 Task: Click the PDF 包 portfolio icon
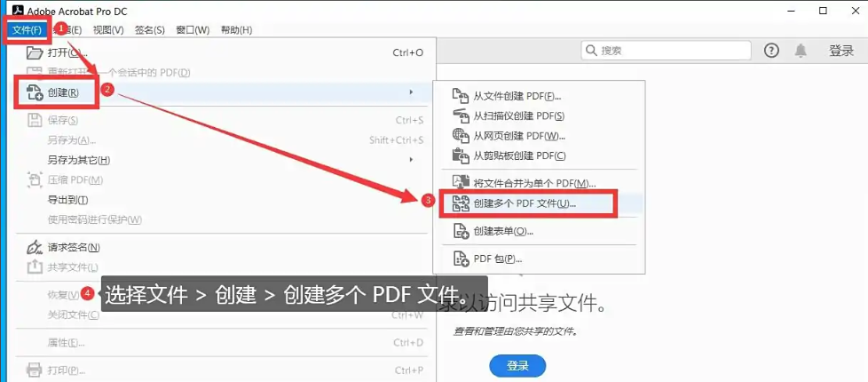461,258
